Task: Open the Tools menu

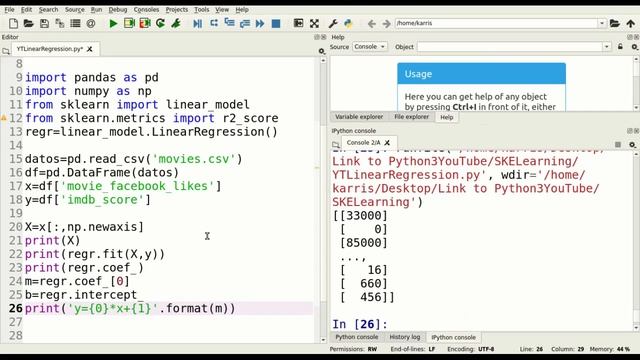Action: point(201,9)
